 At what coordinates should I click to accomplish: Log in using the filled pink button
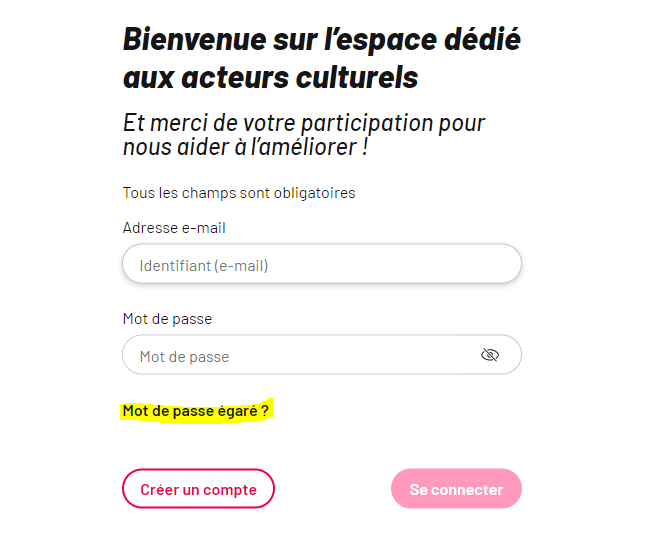tap(456, 489)
